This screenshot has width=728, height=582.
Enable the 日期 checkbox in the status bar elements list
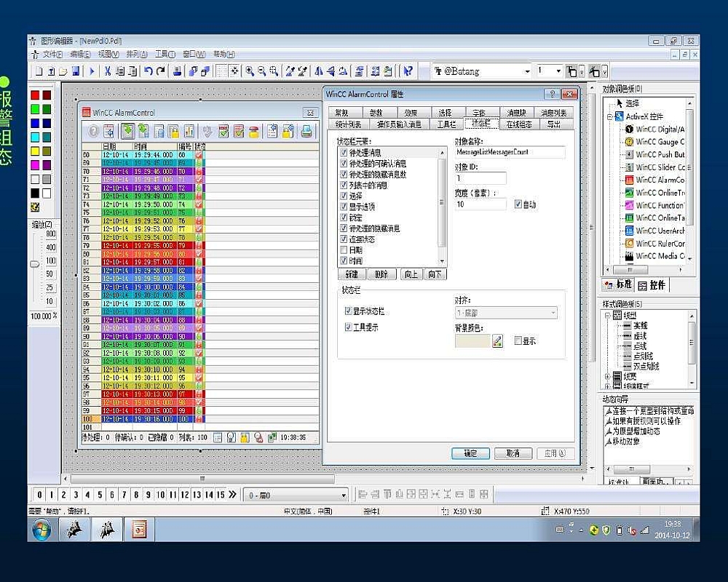(x=343, y=250)
